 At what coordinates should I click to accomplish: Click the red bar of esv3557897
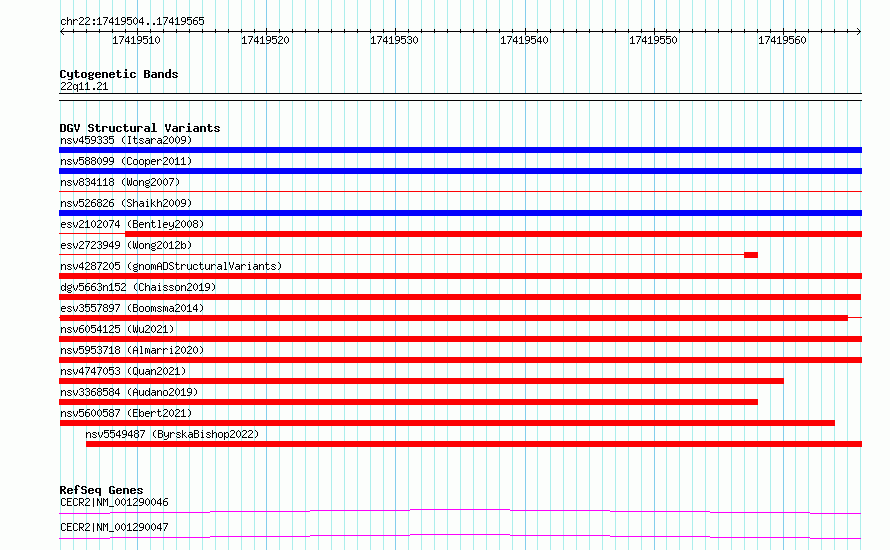pyautogui.click(x=454, y=318)
